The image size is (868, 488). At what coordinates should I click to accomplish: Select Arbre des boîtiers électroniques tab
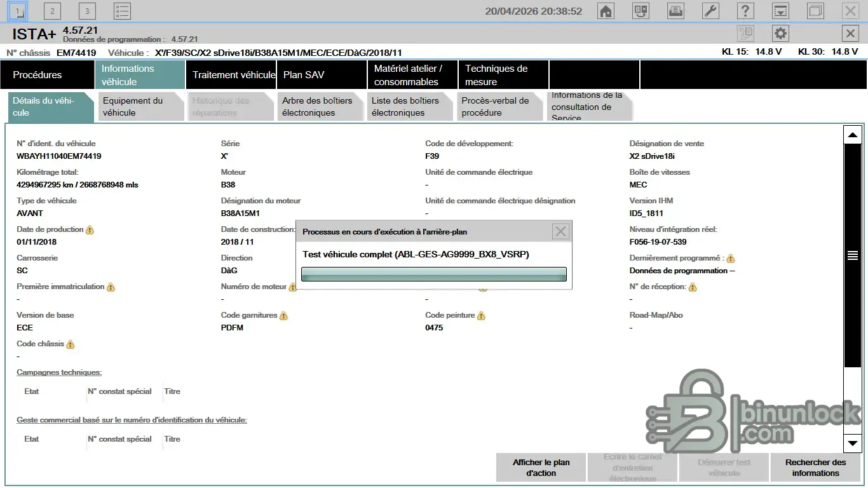(318, 107)
